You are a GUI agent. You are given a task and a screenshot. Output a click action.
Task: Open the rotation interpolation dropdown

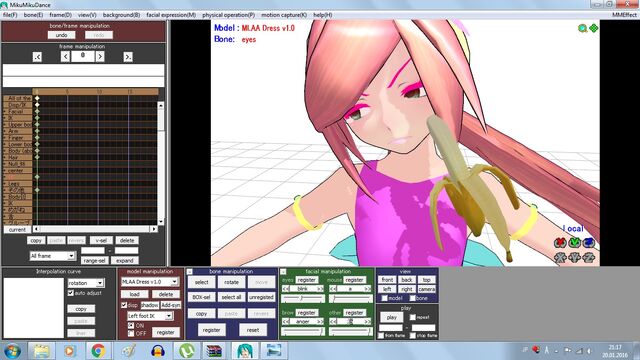click(86, 283)
